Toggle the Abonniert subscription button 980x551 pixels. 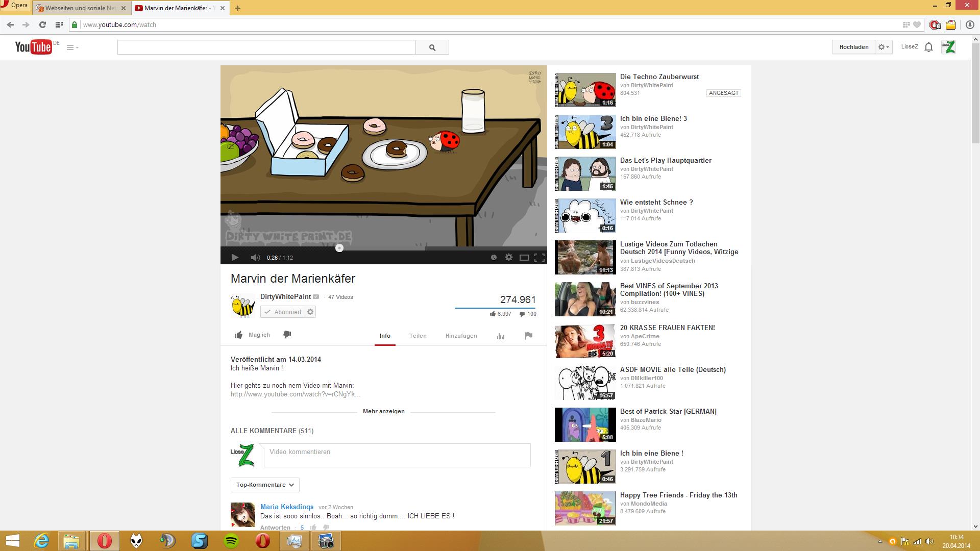click(x=283, y=312)
